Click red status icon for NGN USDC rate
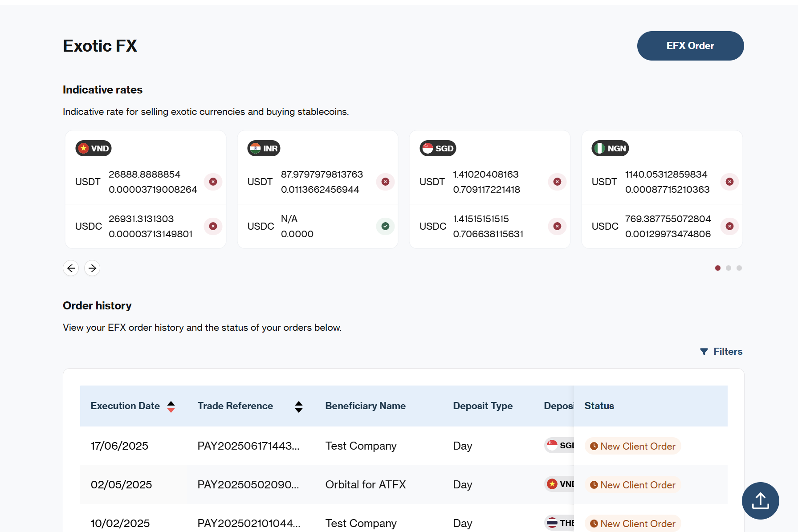 (730, 226)
